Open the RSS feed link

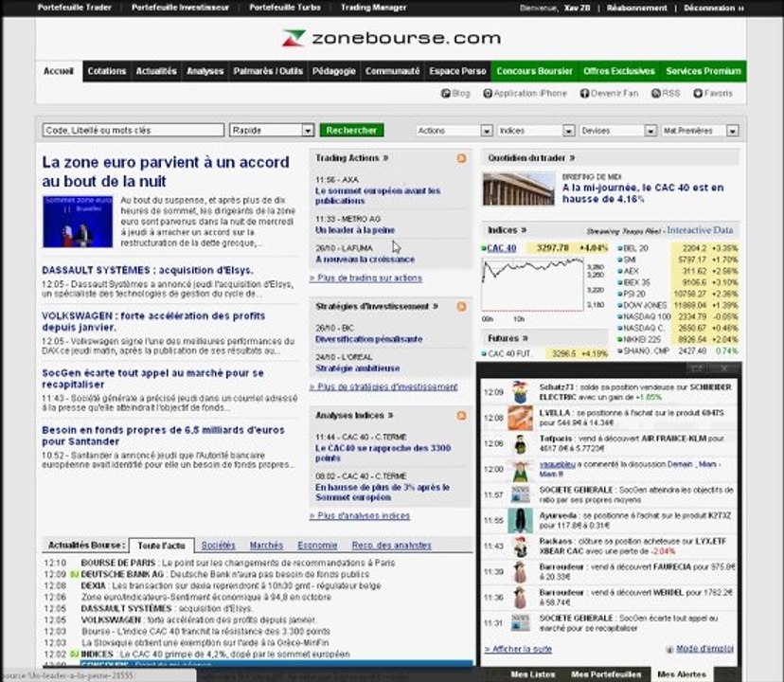[666, 94]
